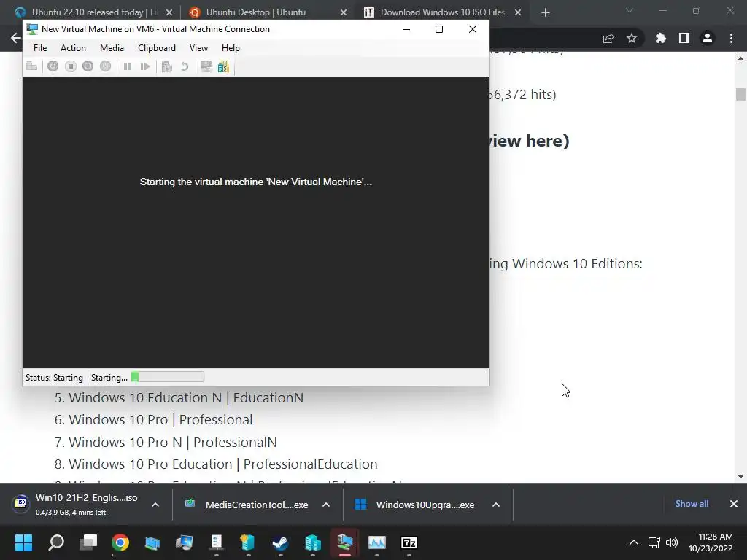Open taskbar Search
Screen dimensions: 747x560
click(x=56, y=542)
